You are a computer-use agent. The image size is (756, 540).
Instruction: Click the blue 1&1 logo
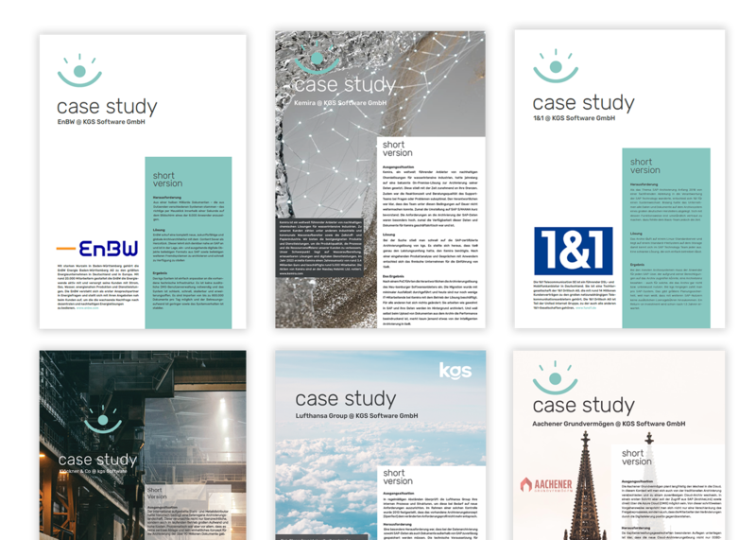tap(574, 251)
